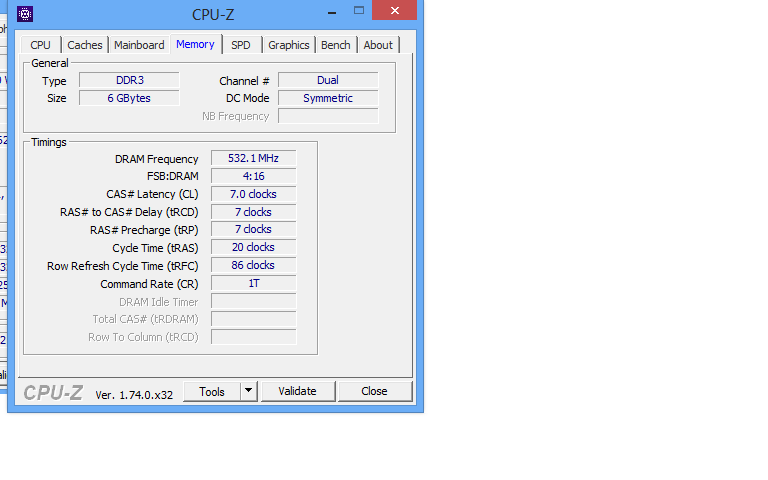This screenshot has width=768, height=480.
Task: Click the 532.1 MHz DRAM frequency value
Action: pos(254,158)
